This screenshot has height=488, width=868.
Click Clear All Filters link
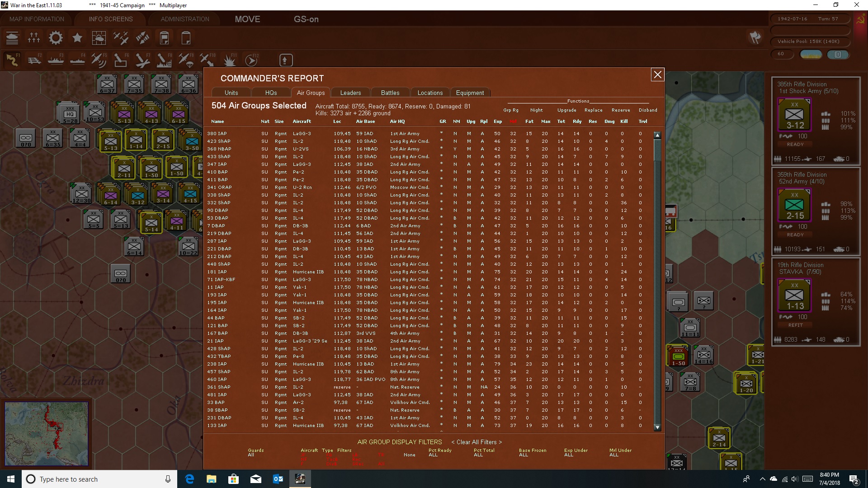[x=476, y=442]
